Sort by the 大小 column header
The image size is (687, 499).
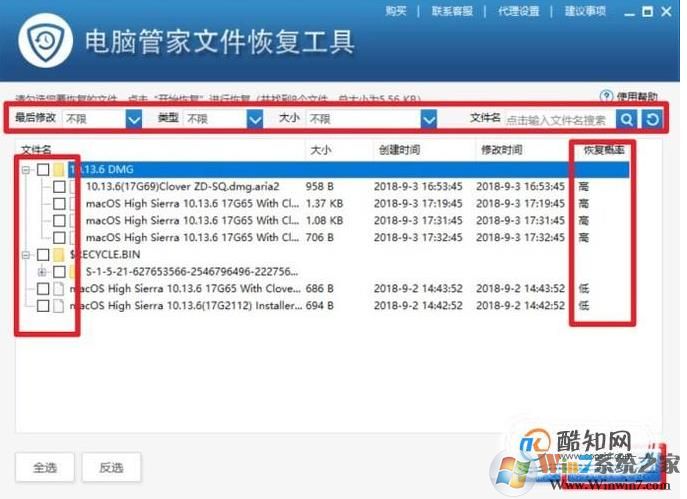321,150
